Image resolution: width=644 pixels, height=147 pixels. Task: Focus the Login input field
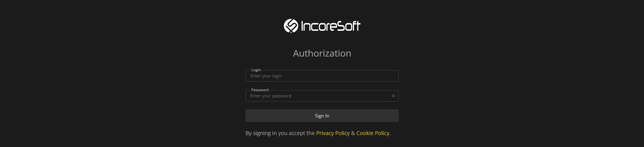(x=322, y=76)
